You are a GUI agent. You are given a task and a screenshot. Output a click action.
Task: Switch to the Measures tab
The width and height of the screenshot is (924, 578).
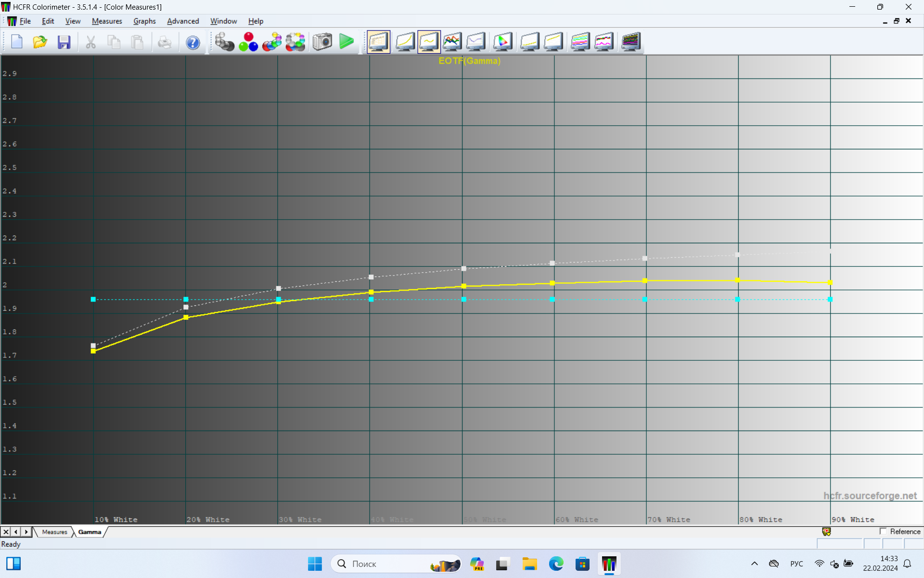54,532
